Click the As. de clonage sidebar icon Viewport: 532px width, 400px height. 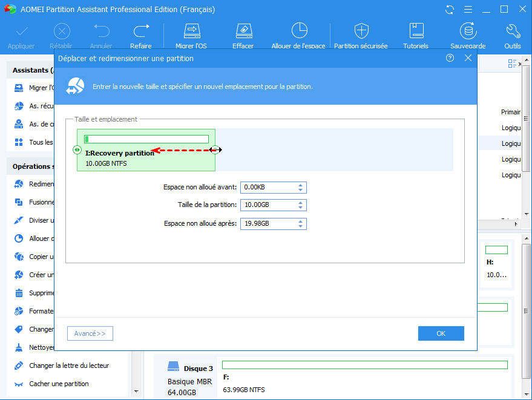coord(19,124)
